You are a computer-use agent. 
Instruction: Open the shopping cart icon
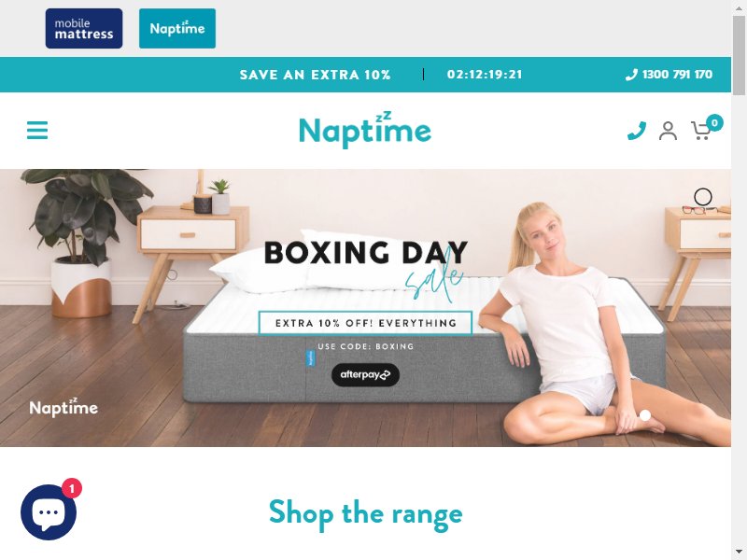(700, 131)
